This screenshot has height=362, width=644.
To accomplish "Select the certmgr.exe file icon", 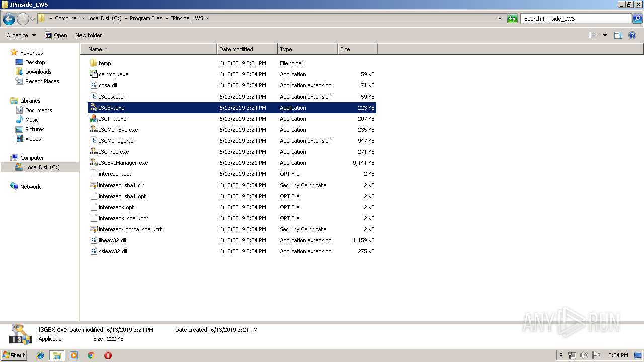I will 93,74.
